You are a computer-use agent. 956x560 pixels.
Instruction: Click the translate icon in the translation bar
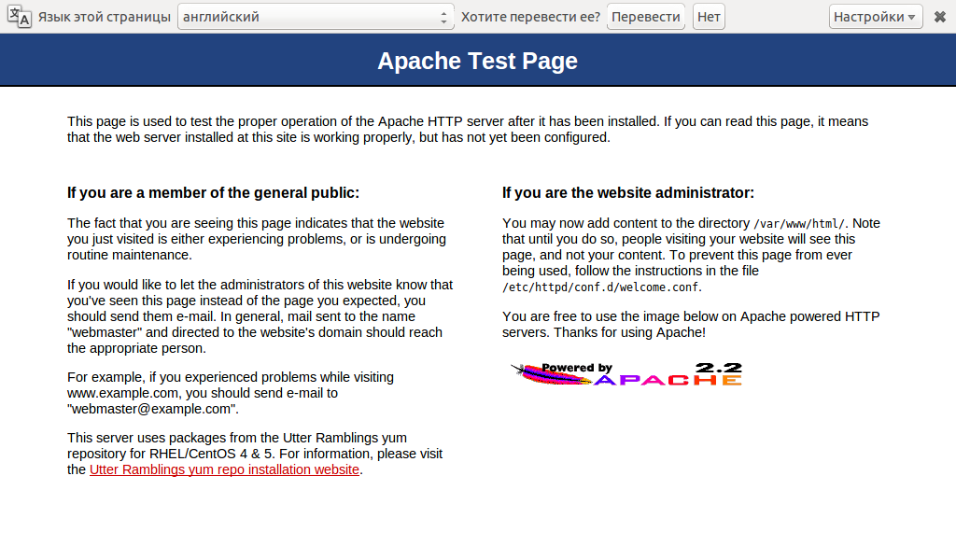[x=20, y=17]
